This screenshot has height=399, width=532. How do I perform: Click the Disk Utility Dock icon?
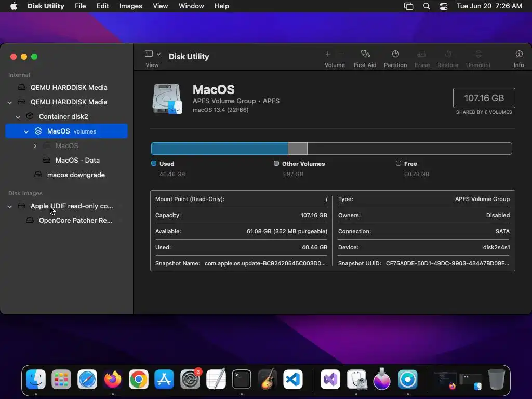pos(356,379)
